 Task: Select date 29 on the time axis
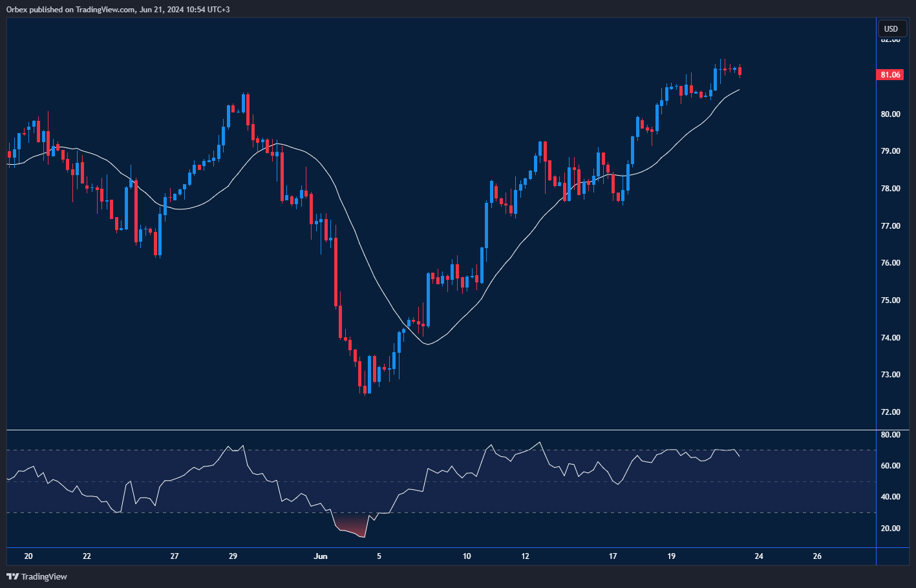(233, 556)
